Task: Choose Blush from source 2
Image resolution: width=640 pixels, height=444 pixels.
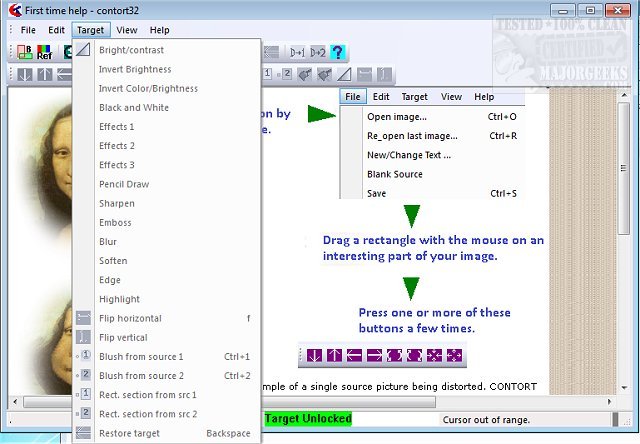Action: pyautogui.click(x=167, y=376)
